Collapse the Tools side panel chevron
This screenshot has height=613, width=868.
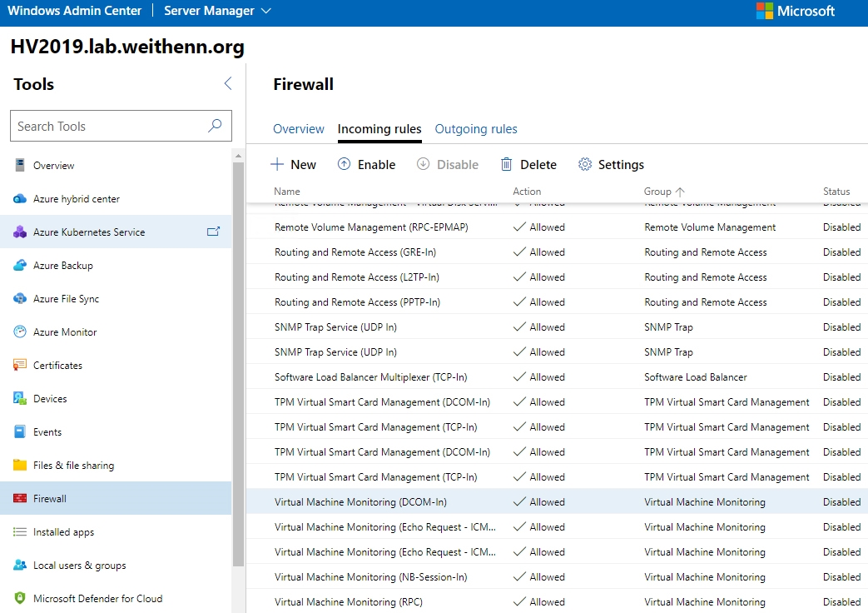[228, 83]
